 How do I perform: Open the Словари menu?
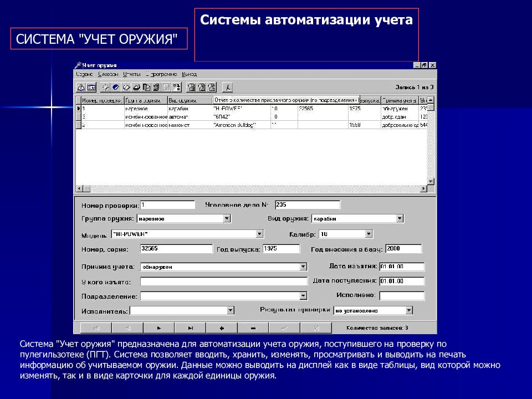pyautogui.click(x=108, y=74)
